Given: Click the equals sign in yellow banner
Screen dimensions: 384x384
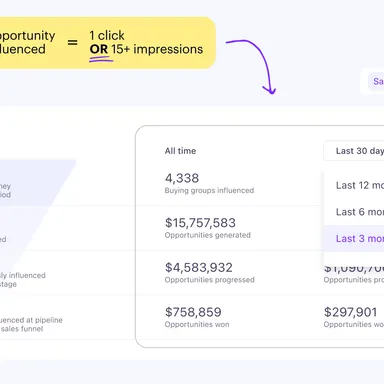Looking at the screenshot, I should (x=72, y=42).
